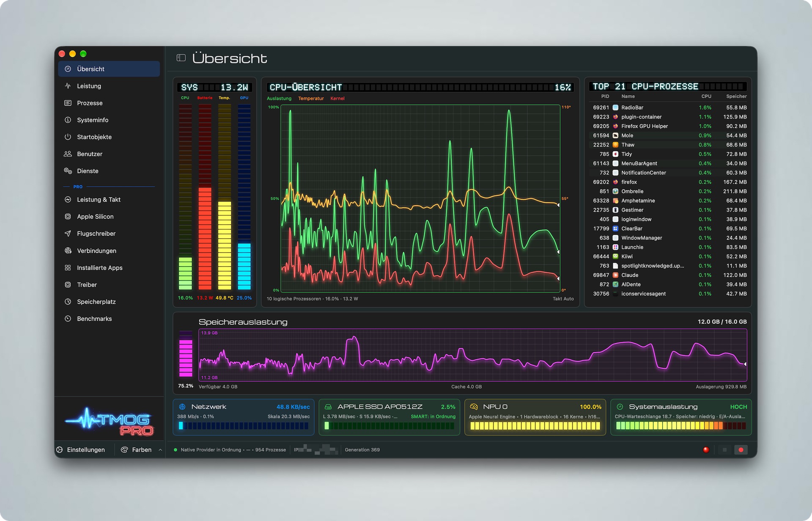This screenshot has height=521, width=812.
Task: Open Flugschreiber recorder view
Action: pos(109,233)
